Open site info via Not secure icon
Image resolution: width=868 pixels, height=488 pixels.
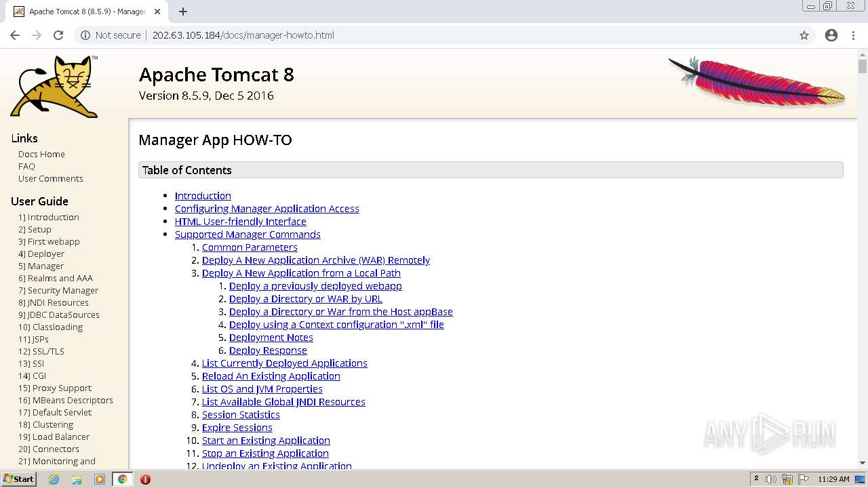pos(85,35)
